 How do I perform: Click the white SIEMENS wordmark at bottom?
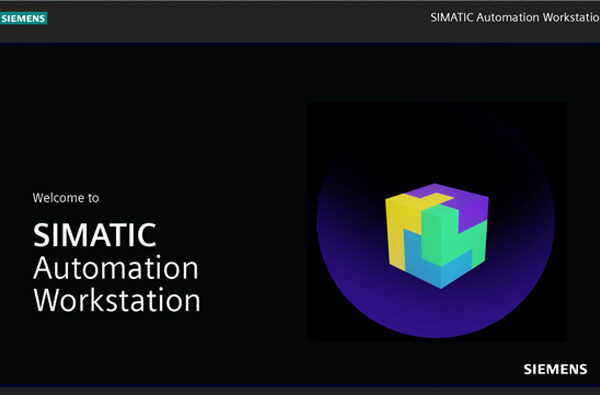click(x=555, y=369)
